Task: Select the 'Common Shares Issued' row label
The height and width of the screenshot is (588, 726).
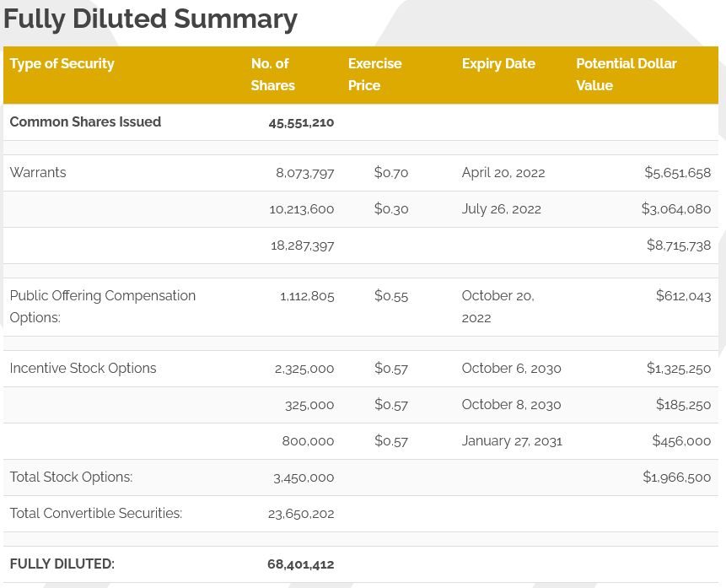Action: click(x=85, y=122)
